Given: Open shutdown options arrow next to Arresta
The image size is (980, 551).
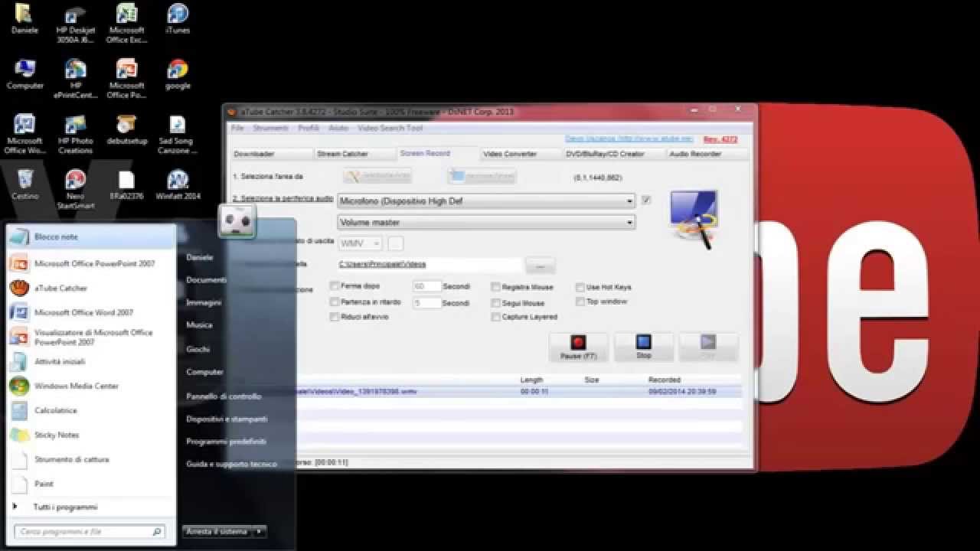Looking at the screenshot, I should (x=260, y=531).
